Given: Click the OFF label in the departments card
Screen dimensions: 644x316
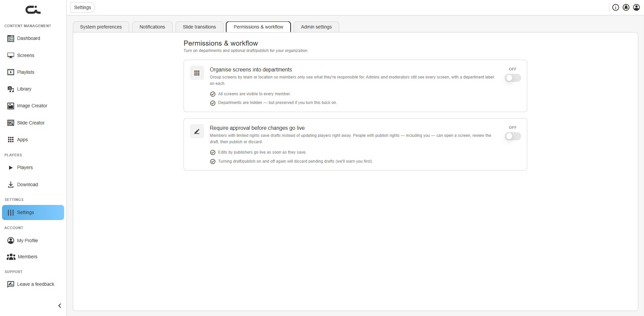Looking at the screenshot, I should (x=512, y=69).
